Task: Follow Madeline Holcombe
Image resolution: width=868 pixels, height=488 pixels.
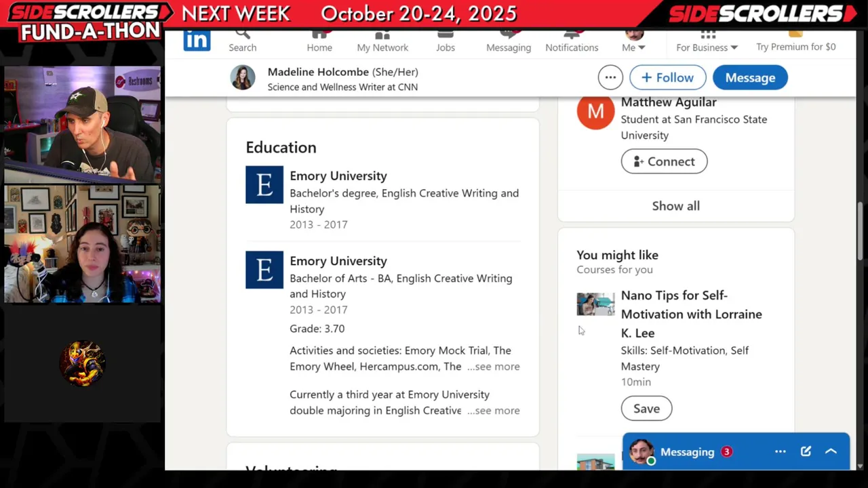Action: tap(667, 77)
